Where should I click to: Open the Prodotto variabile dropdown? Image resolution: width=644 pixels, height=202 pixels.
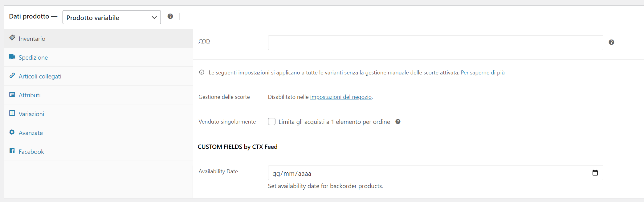112,17
